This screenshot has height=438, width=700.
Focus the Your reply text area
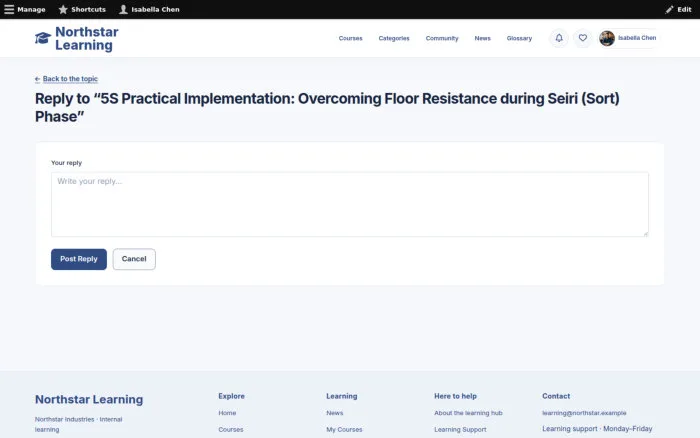click(350, 204)
